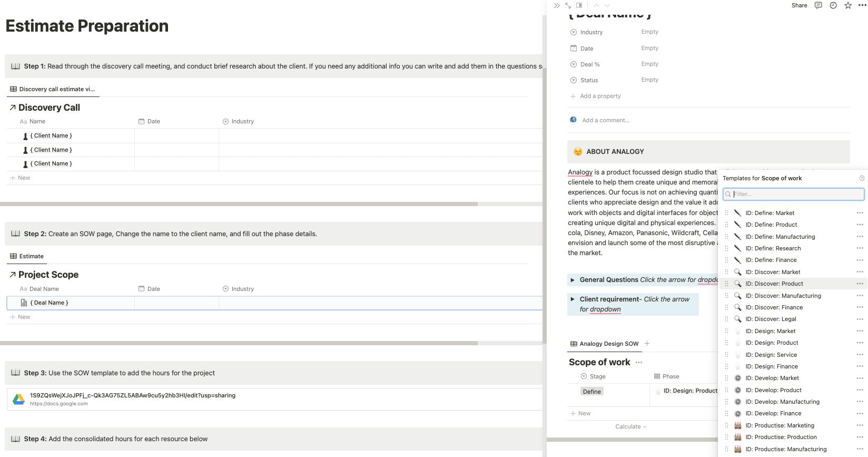Select ID: Define: Manufacturing template
Screen dimensions: 868x457
[x=780, y=237]
